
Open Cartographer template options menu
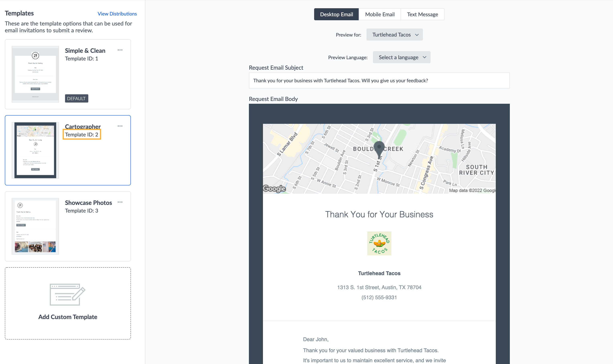(120, 126)
